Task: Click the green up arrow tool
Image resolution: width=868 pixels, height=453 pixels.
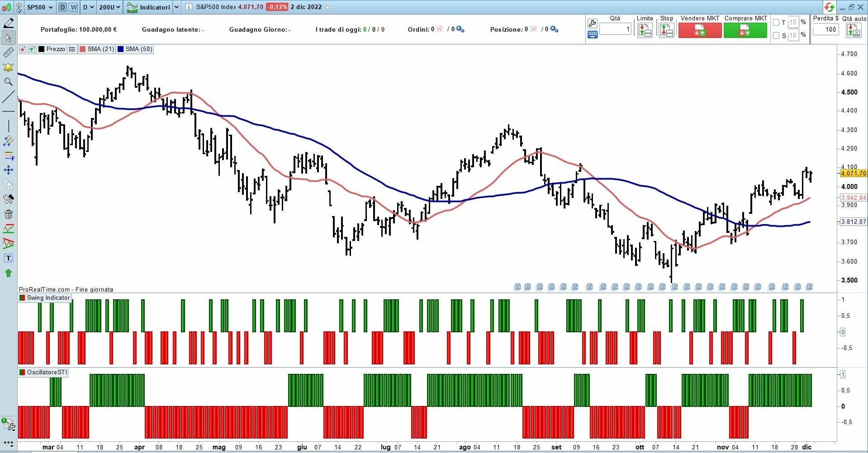Action: tap(8, 273)
